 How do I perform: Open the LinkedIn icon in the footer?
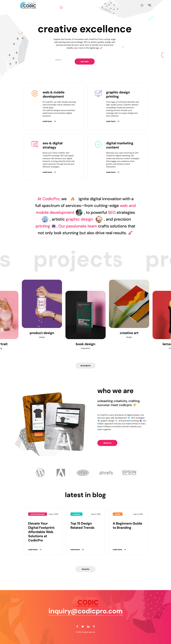coord(88,626)
